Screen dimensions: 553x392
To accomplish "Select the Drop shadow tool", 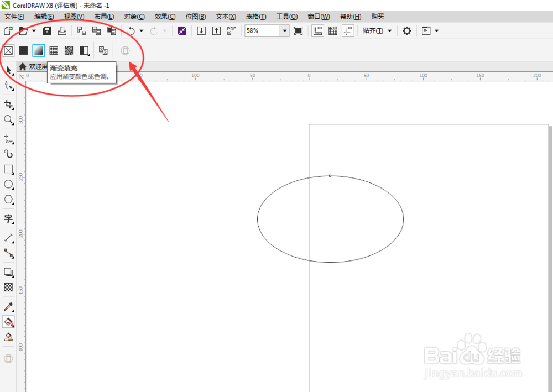I will [x=9, y=273].
